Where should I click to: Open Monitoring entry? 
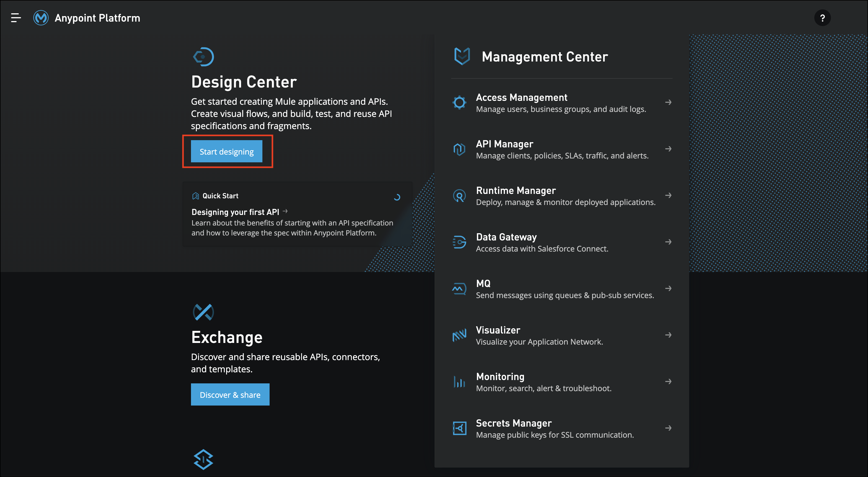coord(562,382)
